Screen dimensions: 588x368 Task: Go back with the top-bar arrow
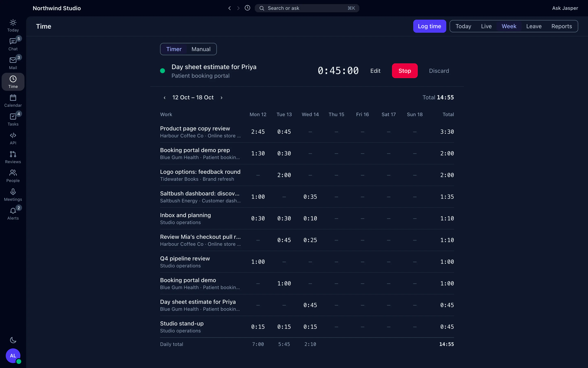[x=229, y=8]
